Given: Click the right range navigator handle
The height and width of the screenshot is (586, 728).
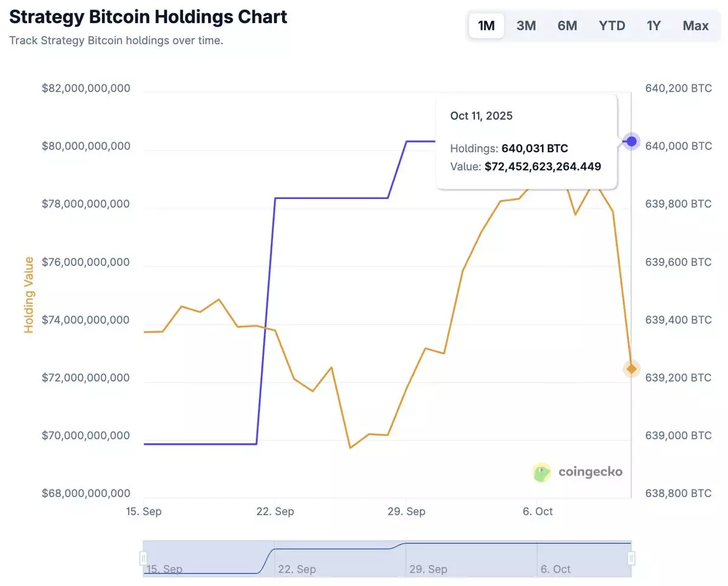Looking at the screenshot, I should (632, 557).
